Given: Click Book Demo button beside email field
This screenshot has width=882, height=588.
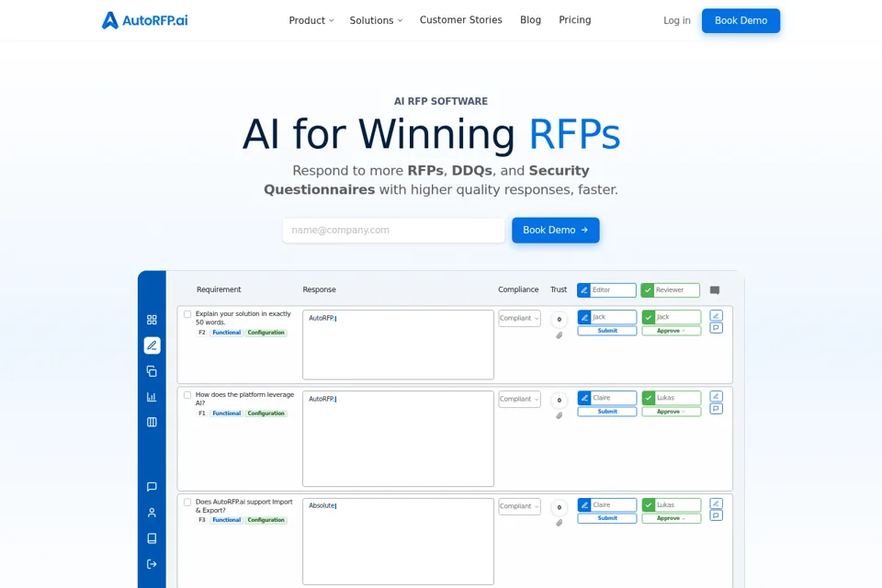Looking at the screenshot, I should [555, 230].
